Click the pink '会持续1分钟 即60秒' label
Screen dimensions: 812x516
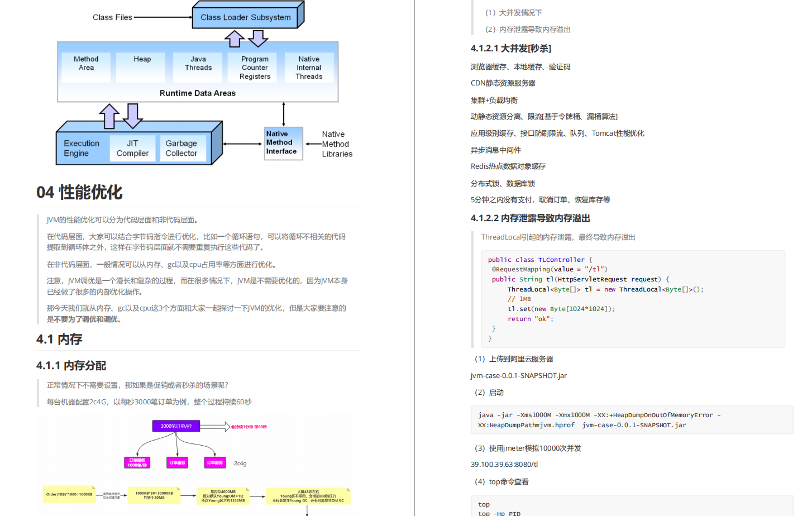249,427
